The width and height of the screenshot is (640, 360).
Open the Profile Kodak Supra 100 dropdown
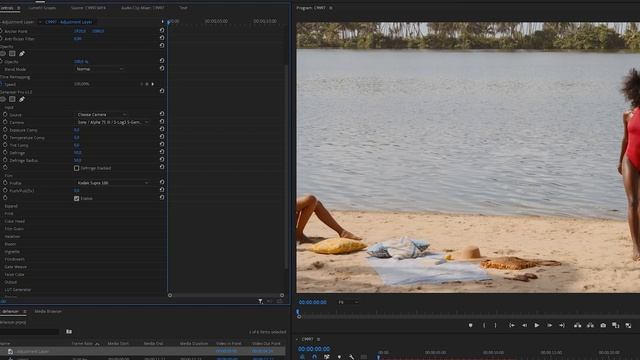point(113,183)
